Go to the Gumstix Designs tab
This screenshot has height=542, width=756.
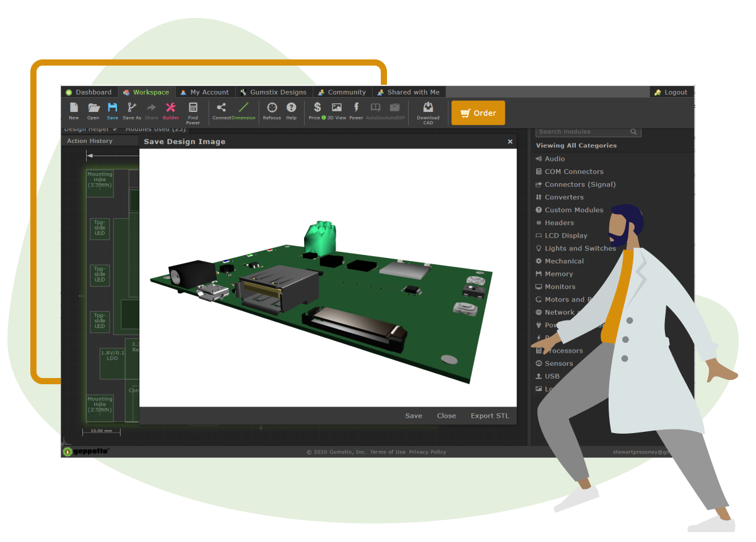point(274,92)
